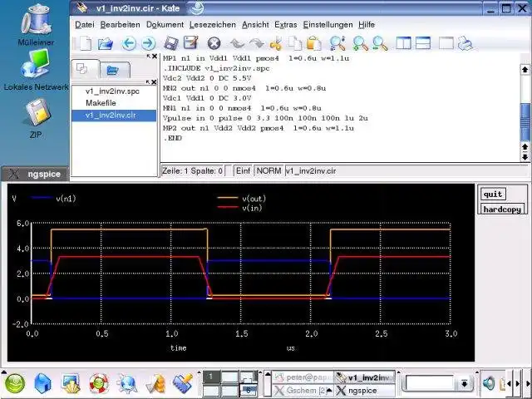532x399 pixels.
Task: Switch to the file browser sidebar tab
Action: 113,70
